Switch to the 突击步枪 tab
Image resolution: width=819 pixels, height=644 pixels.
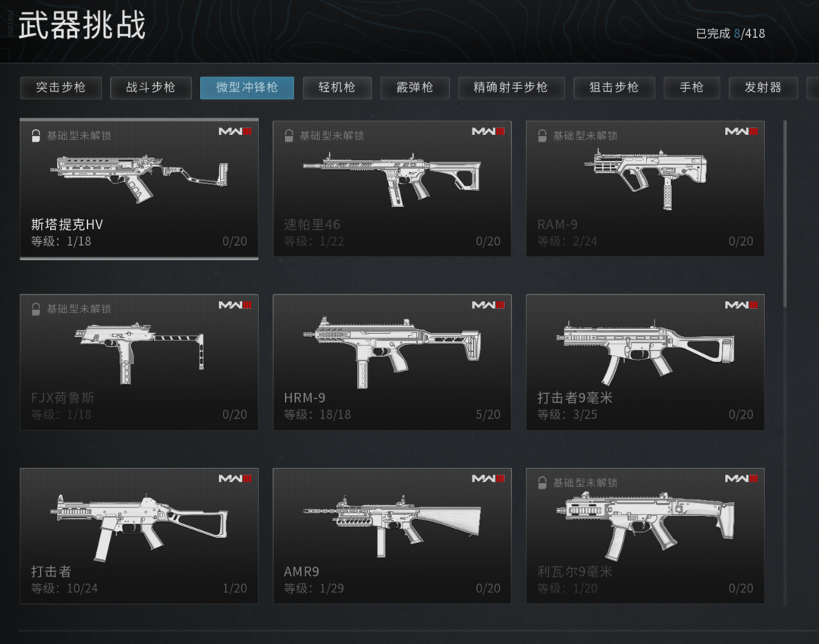tap(61, 88)
